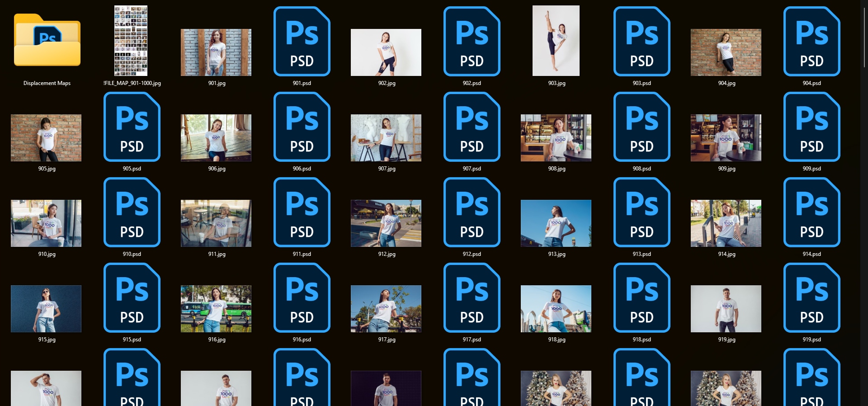Select the 905.psd file icon
Viewport: 868px width, 406px height.
click(x=132, y=127)
